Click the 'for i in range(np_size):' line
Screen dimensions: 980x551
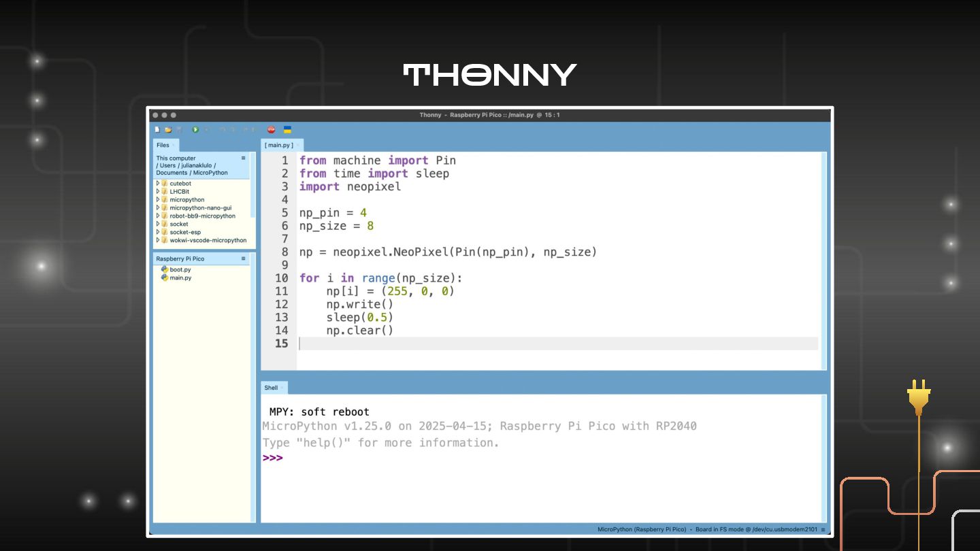[x=380, y=278]
